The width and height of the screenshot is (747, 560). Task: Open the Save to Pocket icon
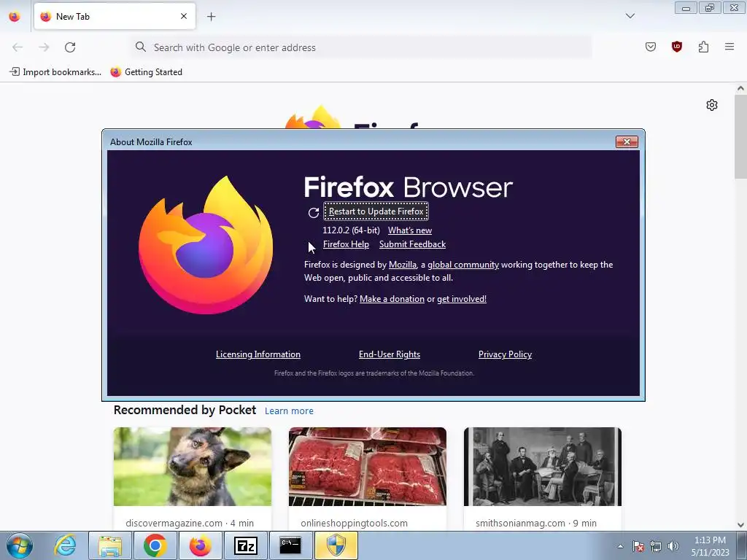click(651, 47)
